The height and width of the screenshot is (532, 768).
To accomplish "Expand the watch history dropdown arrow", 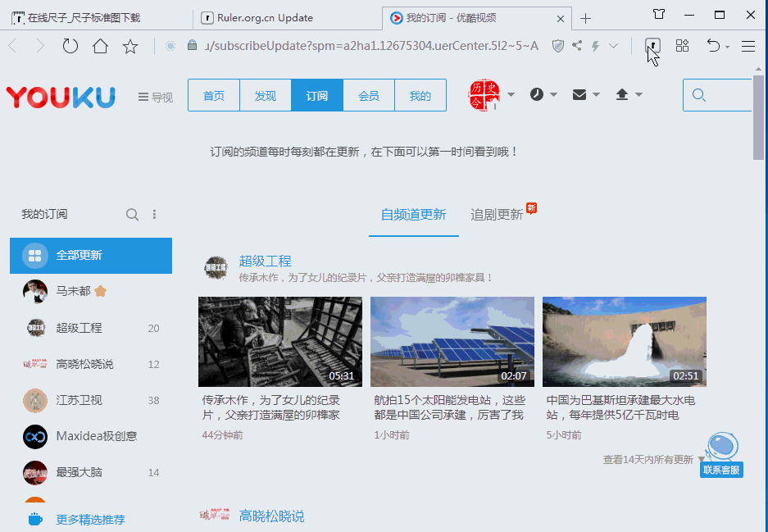I will pyautogui.click(x=554, y=94).
